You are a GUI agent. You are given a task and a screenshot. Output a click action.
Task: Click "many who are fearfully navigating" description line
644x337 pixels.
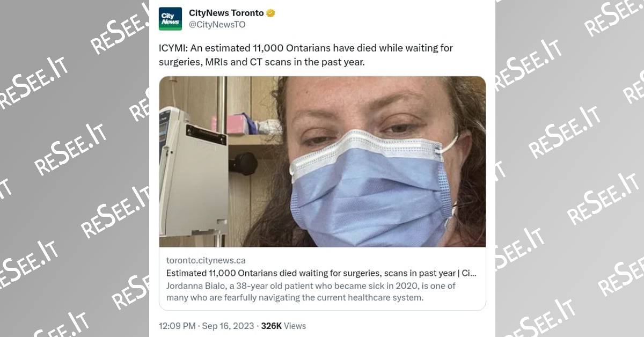click(295, 297)
